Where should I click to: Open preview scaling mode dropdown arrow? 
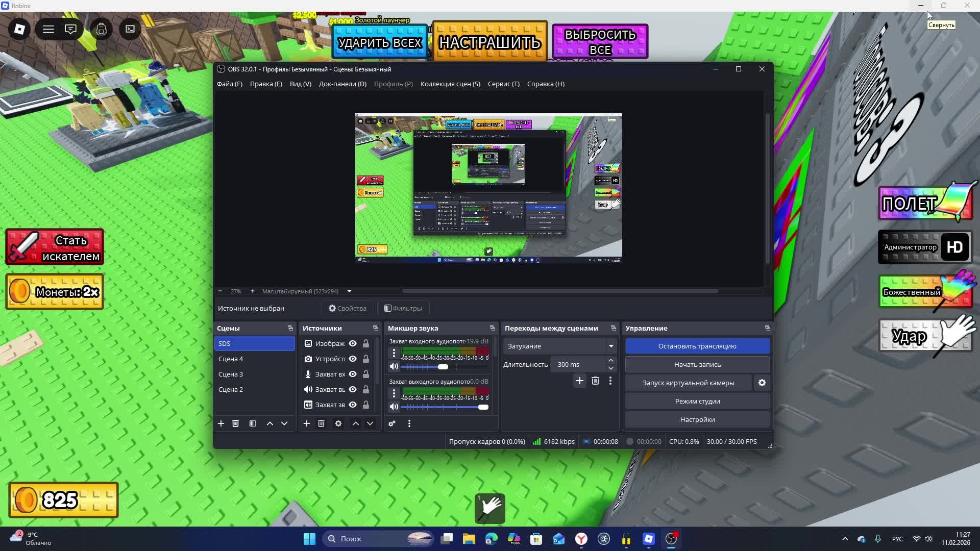350,291
